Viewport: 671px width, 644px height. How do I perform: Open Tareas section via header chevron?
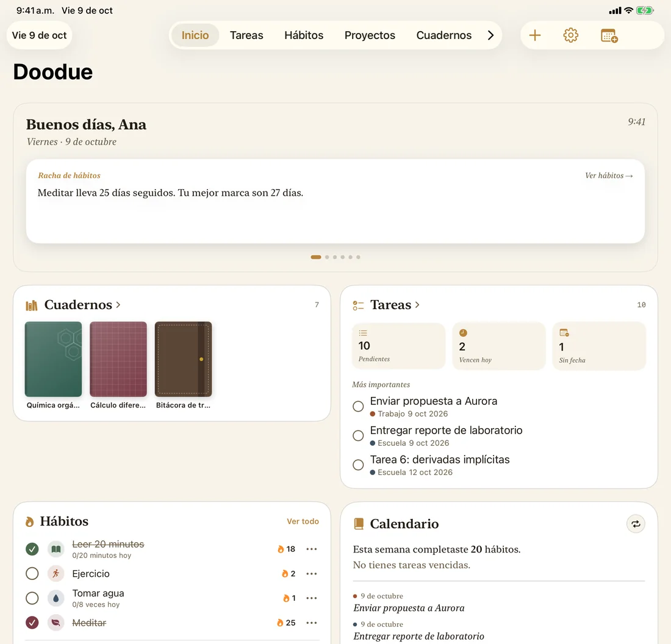coord(417,305)
